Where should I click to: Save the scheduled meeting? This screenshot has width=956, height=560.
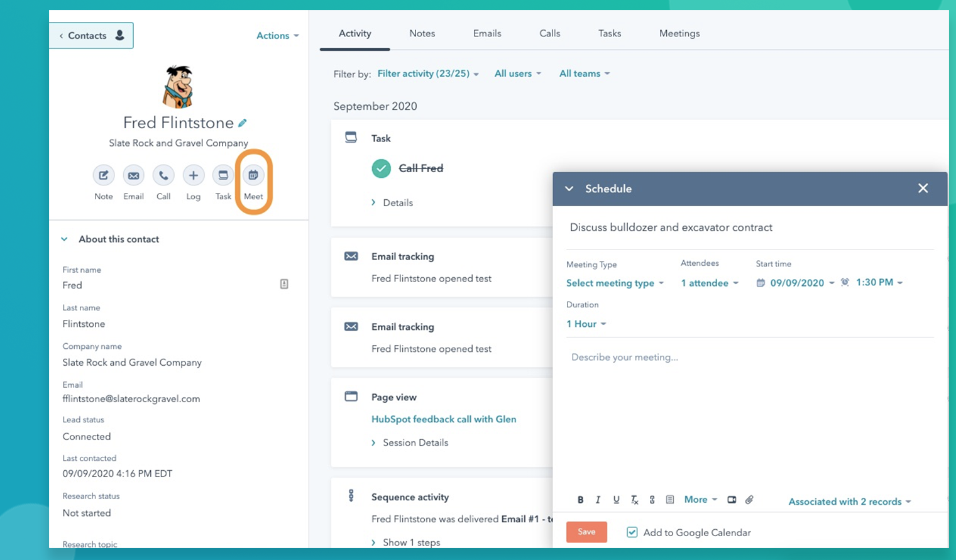point(586,532)
